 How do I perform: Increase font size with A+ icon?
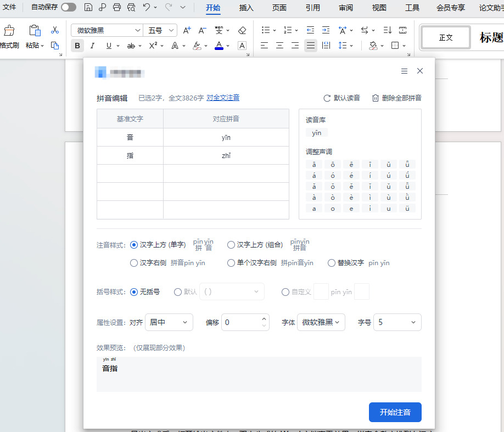click(187, 31)
